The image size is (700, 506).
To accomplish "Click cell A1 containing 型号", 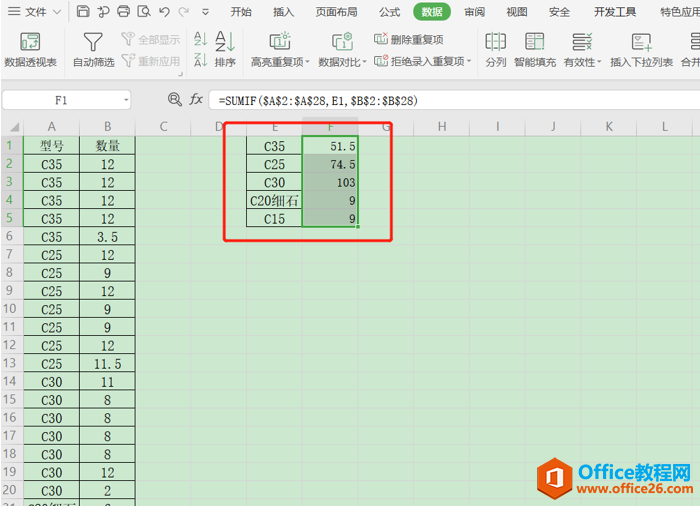I will (52, 146).
